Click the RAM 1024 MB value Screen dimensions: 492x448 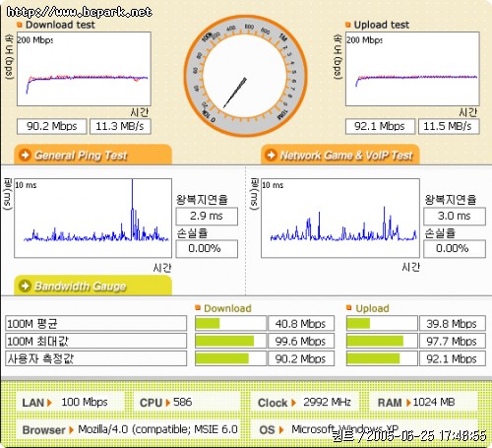pyautogui.click(x=434, y=402)
